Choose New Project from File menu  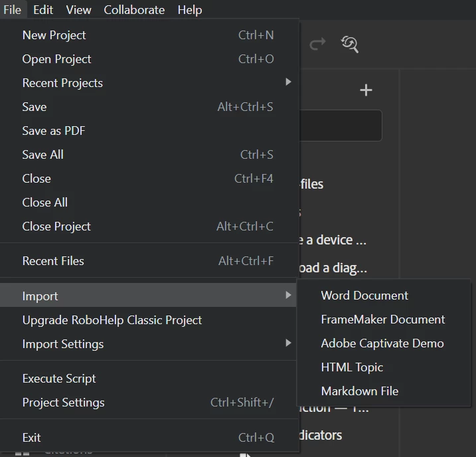(148, 35)
